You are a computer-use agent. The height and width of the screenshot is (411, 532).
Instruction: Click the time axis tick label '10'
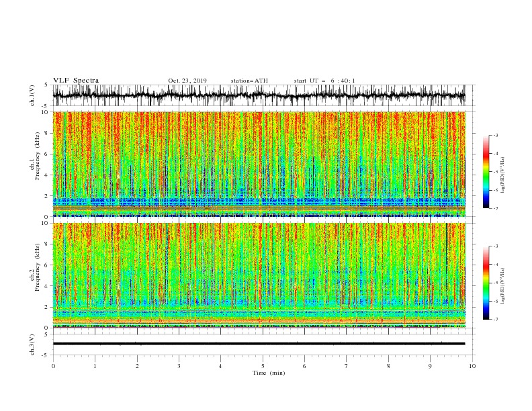coord(472,366)
